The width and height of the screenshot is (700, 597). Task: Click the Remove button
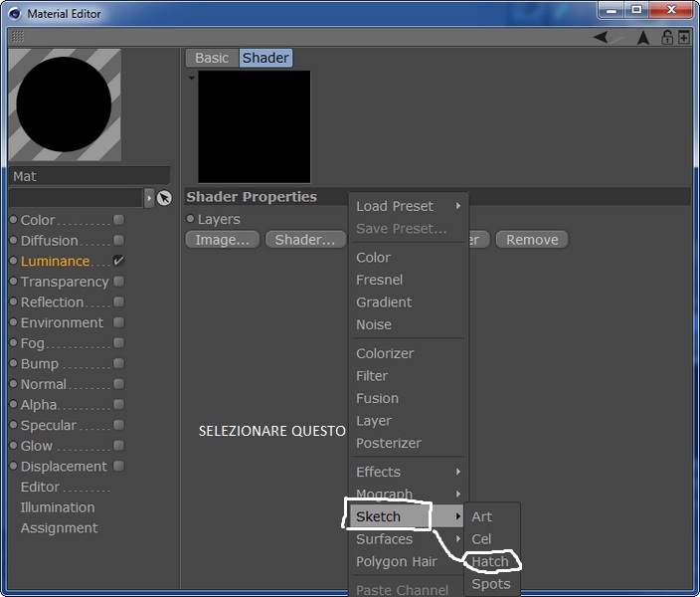pyautogui.click(x=532, y=240)
